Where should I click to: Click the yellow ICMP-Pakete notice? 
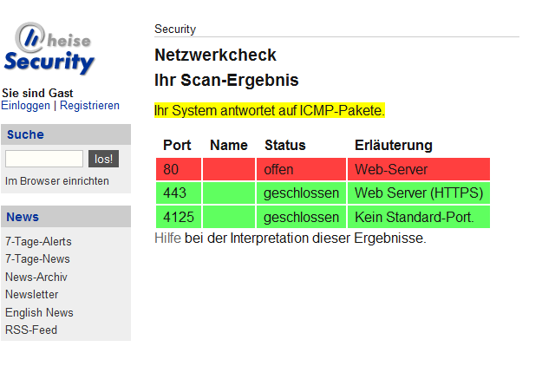(269, 111)
